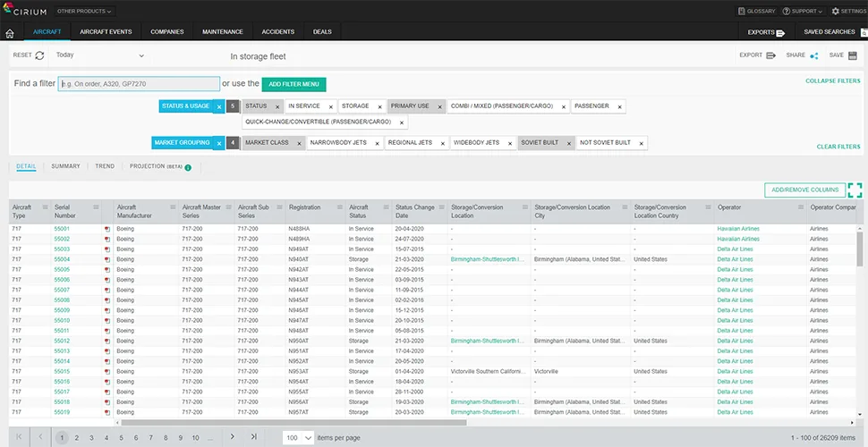Screen dimensions: 868x447
Task: Open Settings gear
Action: (836, 11)
